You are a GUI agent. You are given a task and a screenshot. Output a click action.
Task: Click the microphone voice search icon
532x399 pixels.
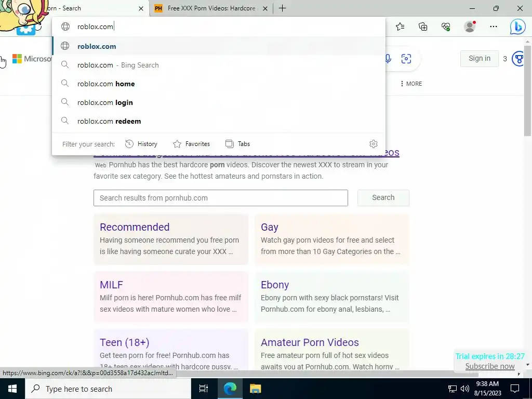[x=388, y=59]
